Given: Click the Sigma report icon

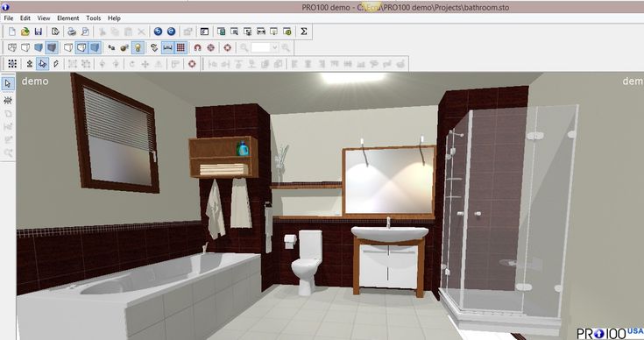Looking at the screenshot, I should [303, 32].
